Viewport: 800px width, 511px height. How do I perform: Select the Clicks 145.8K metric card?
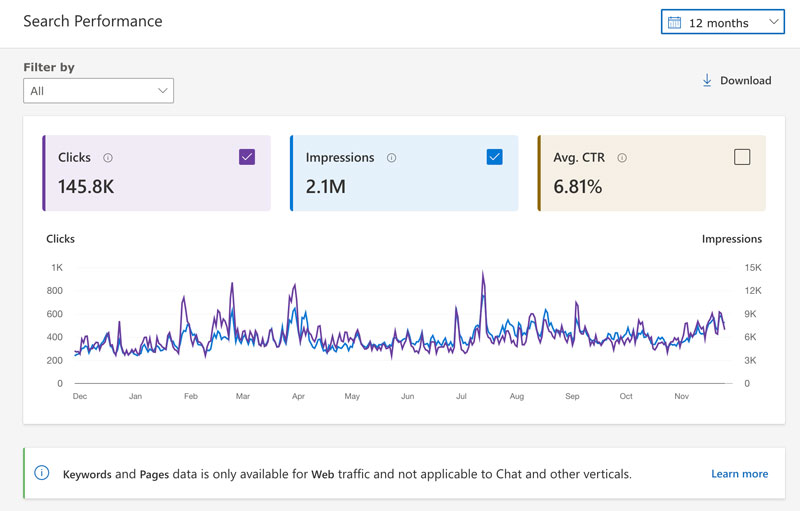coord(156,185)
